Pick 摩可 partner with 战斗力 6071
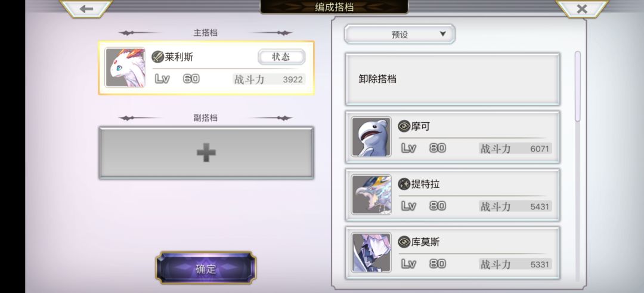This screenshot has height=293, width=644. 453,137
